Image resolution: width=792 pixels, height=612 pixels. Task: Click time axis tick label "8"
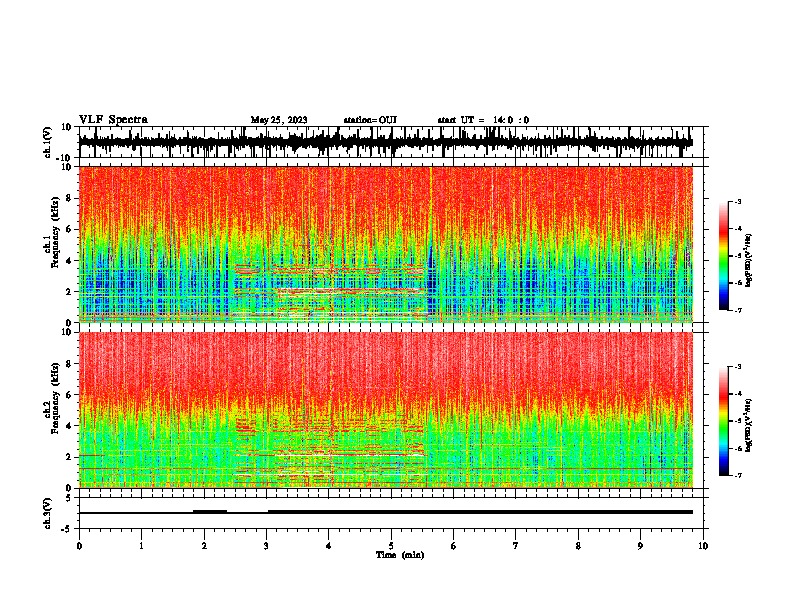(578, 546)
